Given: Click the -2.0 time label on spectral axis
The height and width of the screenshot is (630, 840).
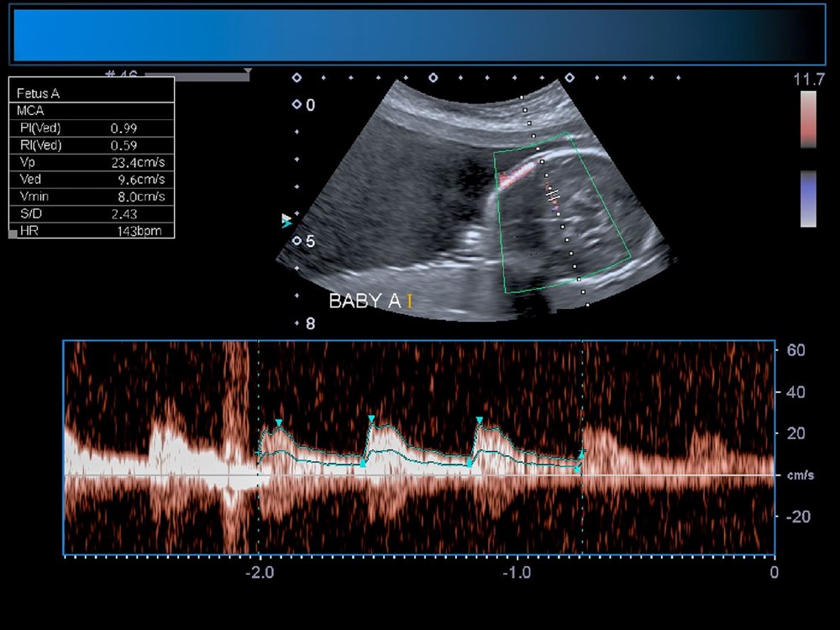Looking at the screenshot, I should (259, 572).
